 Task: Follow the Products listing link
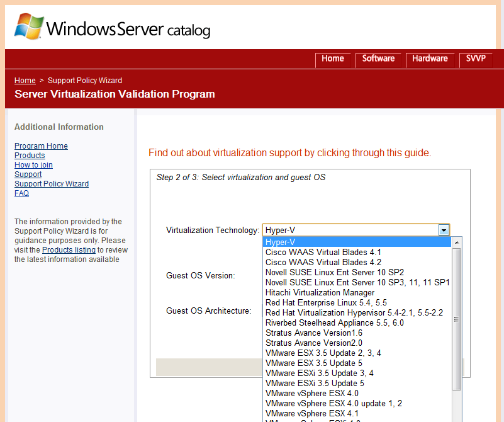point(69,250)
